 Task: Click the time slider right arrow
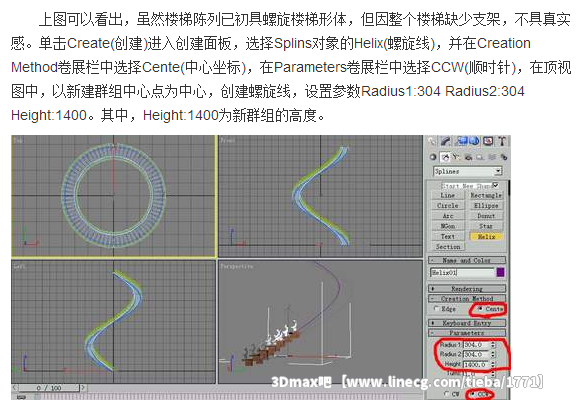point(83,388)
